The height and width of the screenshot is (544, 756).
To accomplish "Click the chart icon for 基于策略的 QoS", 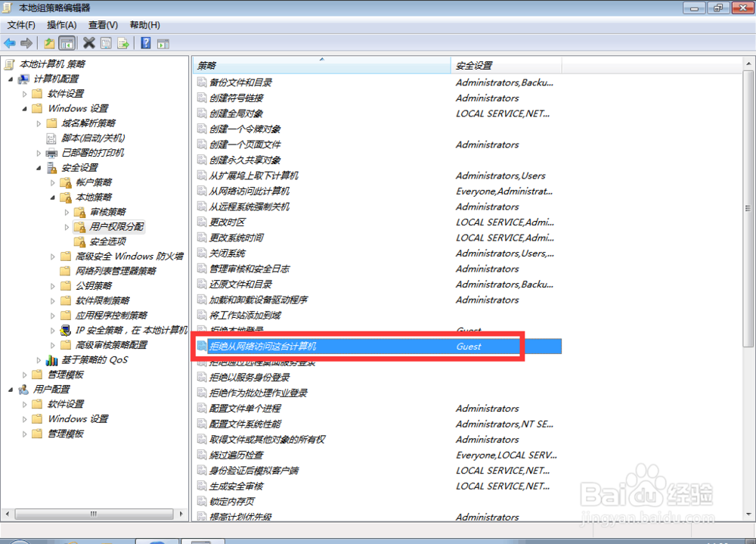I will click(51, 360).
